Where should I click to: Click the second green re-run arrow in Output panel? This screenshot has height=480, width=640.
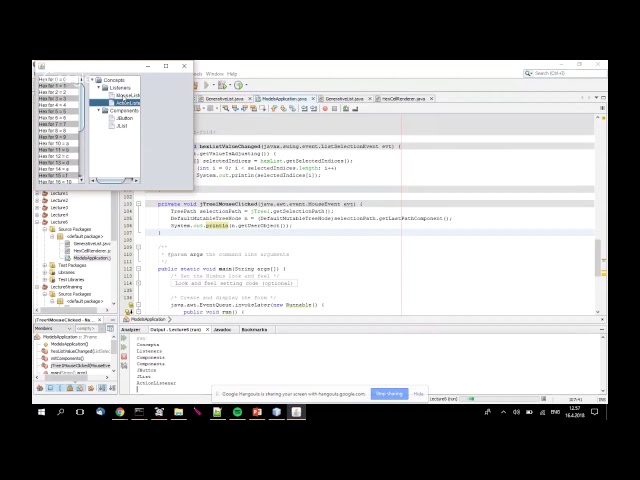(124, 347)
